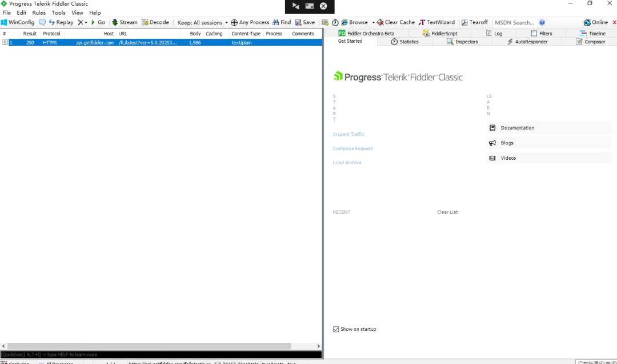Screen dimensions: 617x364
Task: Expand the Browse dropdown arrow
Action: (374, 23)
